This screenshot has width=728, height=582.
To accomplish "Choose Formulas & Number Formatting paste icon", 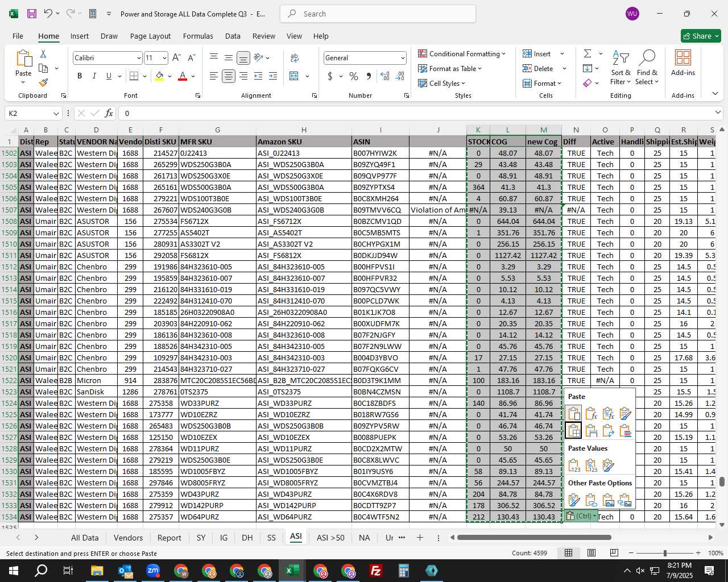I will point(608,414).
